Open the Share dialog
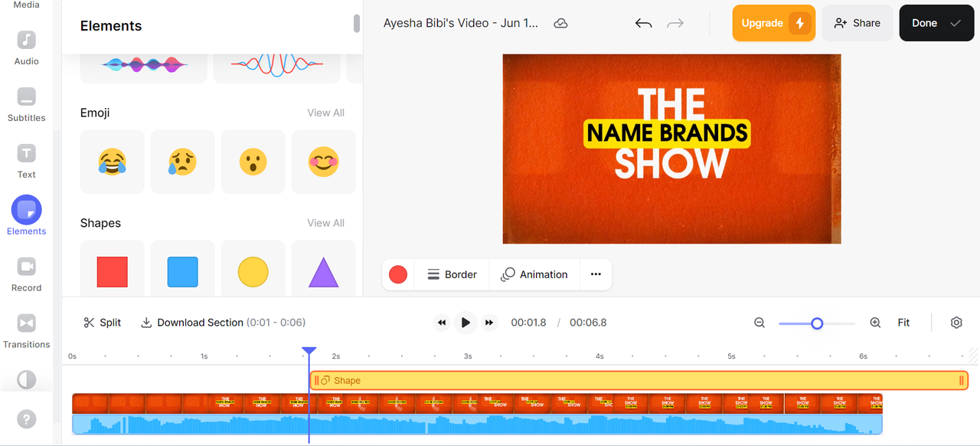 pyautogui.click(x=857, y=23)
